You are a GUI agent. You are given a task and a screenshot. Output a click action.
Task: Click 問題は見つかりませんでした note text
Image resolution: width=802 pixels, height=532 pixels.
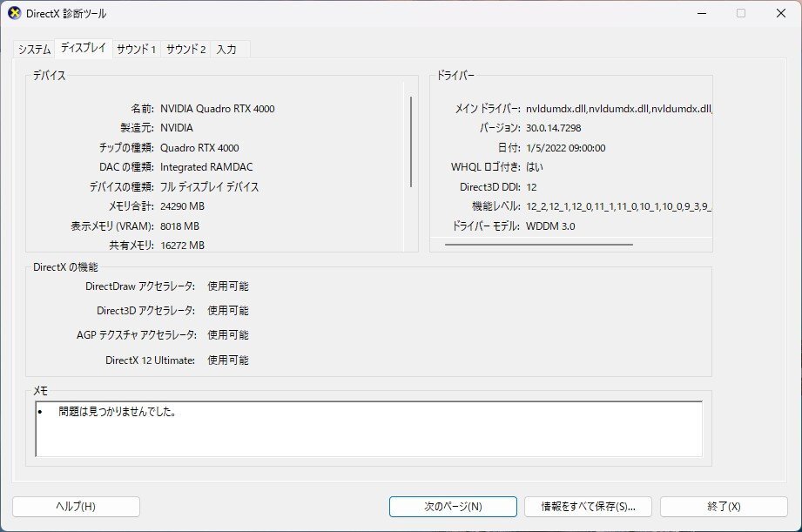coord(118,411)
